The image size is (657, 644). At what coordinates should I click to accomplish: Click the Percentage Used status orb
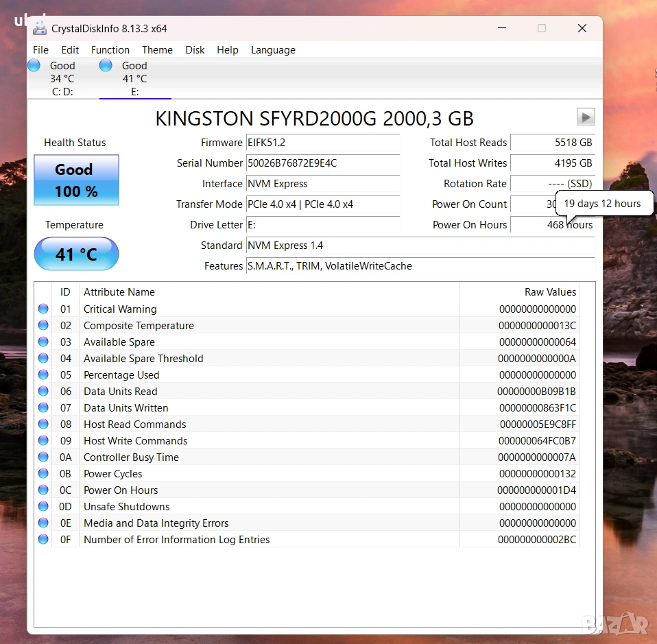[x=43, y=375]
